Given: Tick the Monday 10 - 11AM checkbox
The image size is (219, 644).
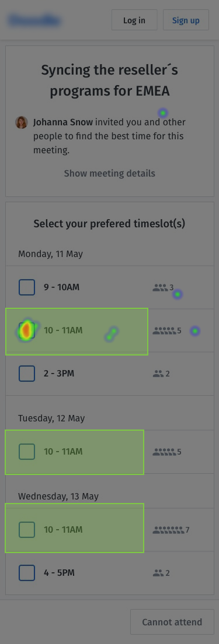Looking at the screenshot, I should [x=27, y=330].
